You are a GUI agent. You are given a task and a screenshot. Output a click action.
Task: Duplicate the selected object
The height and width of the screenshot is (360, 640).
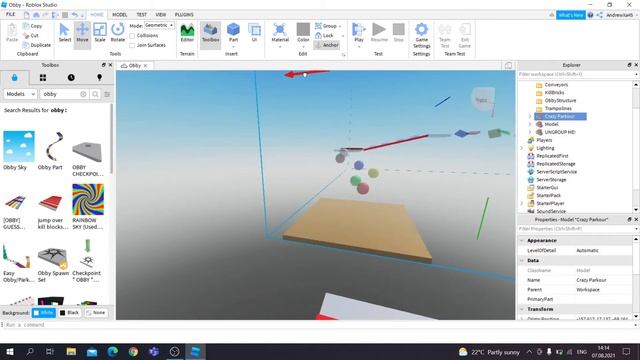tap(37, 45)
